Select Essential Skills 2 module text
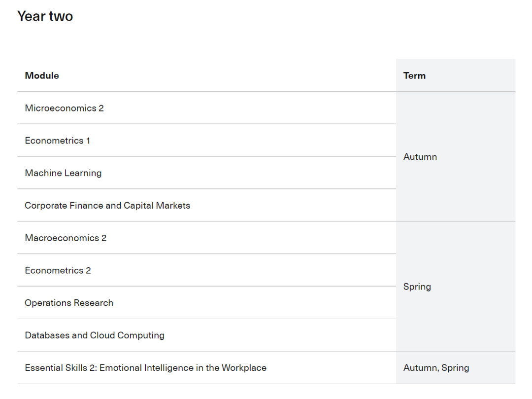 [x=145, y=368]
